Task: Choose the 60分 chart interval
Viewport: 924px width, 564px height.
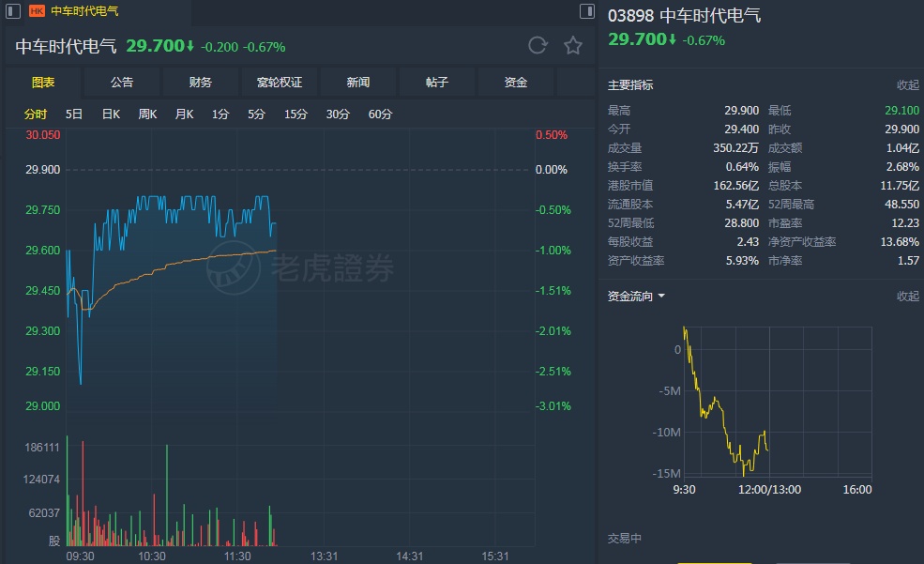Action: tap(380, 114)
